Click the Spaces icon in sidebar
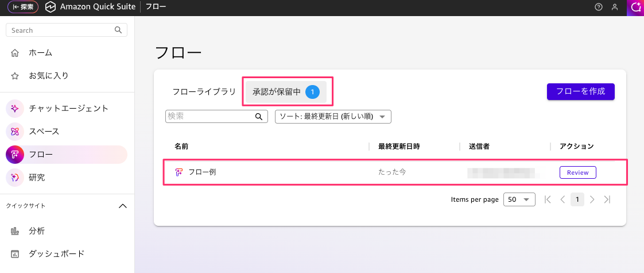644x273 pixels. [15, 132]
